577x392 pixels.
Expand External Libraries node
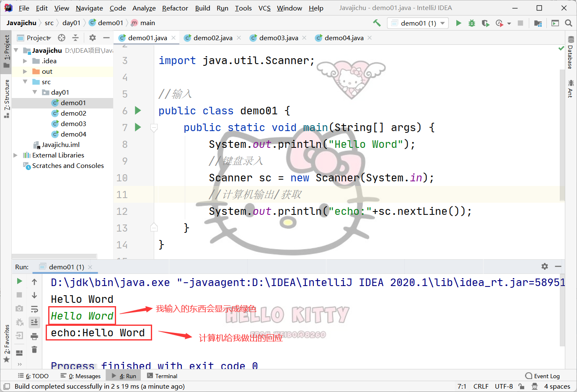[x=16, y=155]
